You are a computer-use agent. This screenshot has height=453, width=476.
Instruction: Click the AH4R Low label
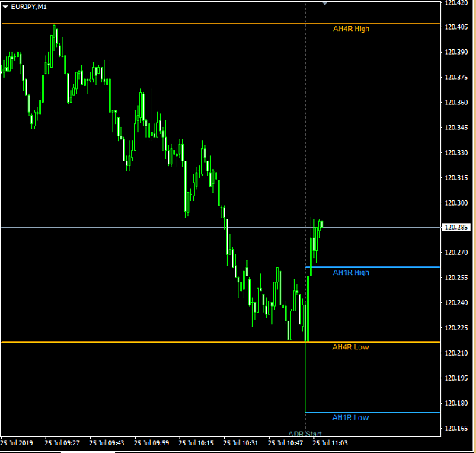350,347
